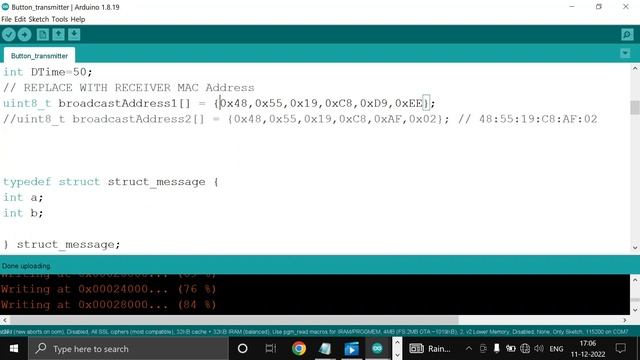The image size is (640, 360).
Task: Click the 'int DTime=50;' code line
Action: 48,72
